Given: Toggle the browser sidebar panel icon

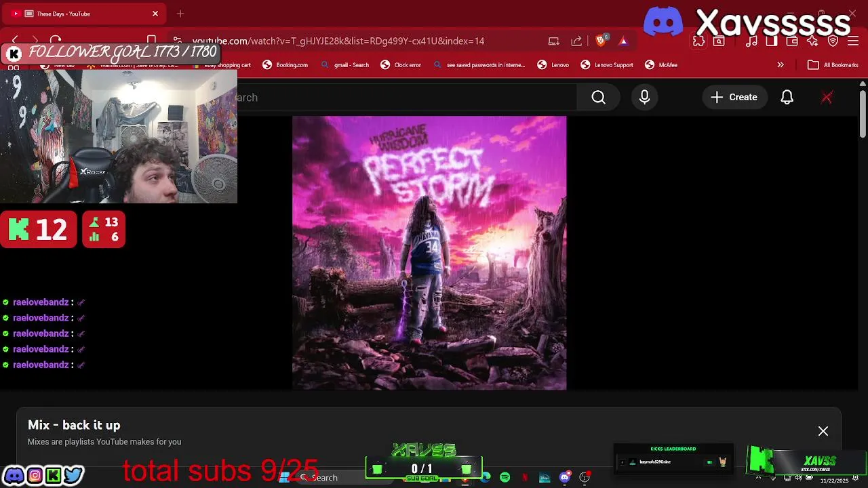Looking at the screenshot, I should pos(771,41).
